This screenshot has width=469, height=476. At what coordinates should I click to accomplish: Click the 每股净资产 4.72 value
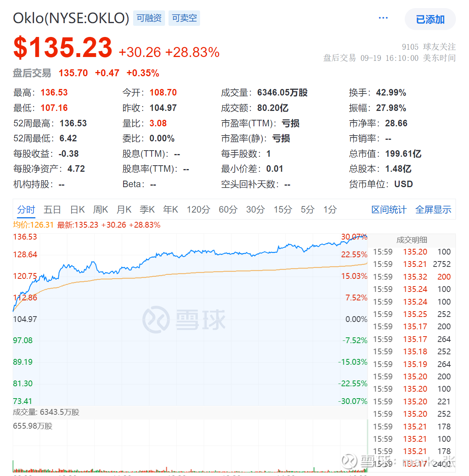pyautogui.click(x=76, y=169)
